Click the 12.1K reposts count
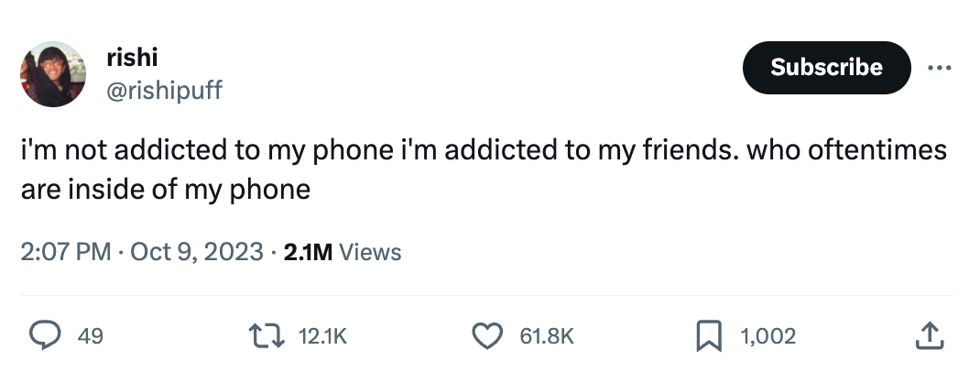Viewport: 980px width, 372px height. (322, 336)
